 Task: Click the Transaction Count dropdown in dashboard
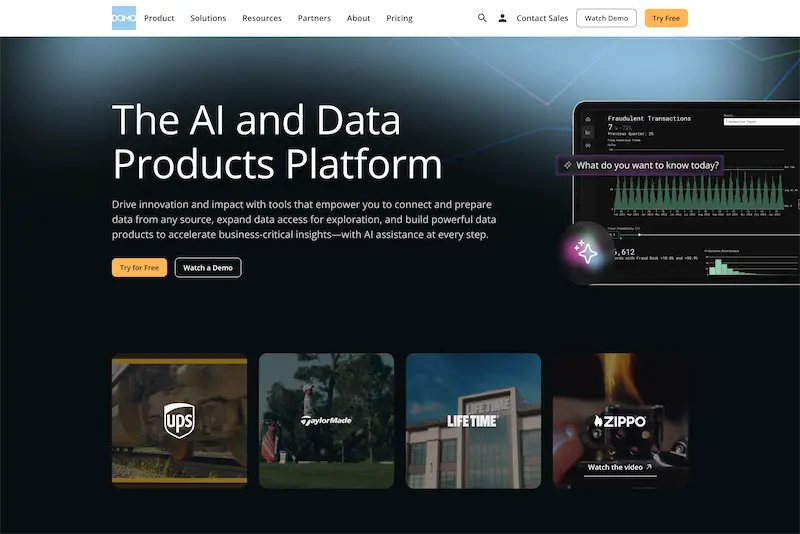tap(761, 122)
